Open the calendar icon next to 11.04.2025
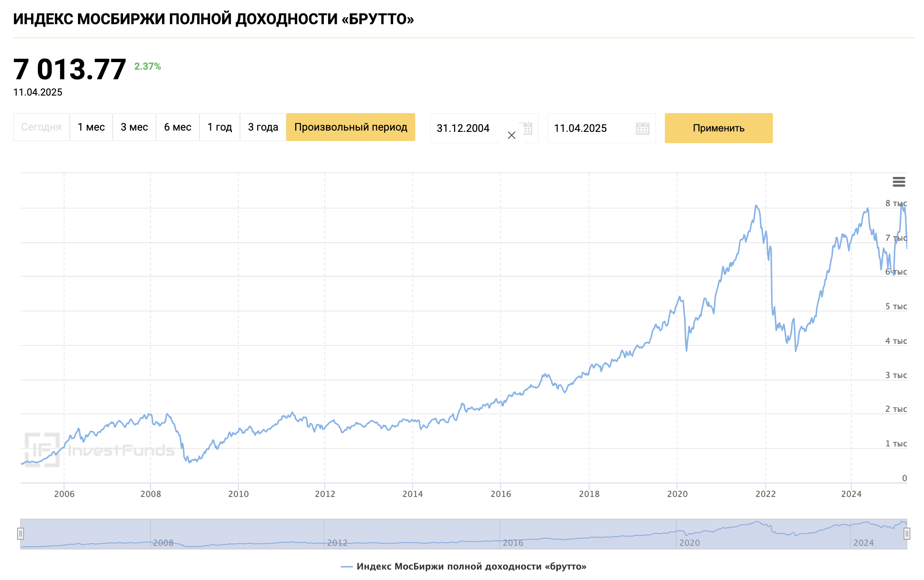This screenshot has width=924, height=580. tap(642, 128)
